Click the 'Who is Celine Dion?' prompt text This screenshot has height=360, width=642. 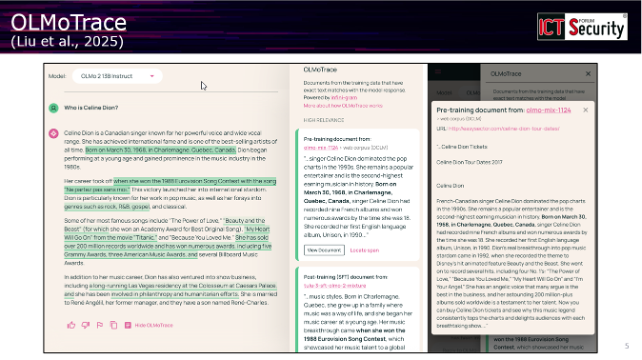coord(91,108)
